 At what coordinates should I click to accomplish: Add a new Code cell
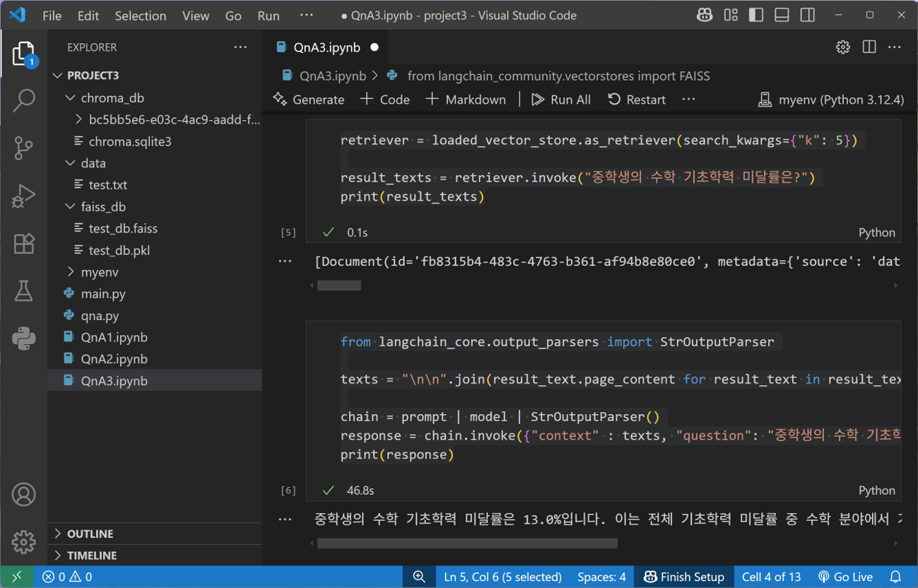pyautogui.click(x=385, y=100)
